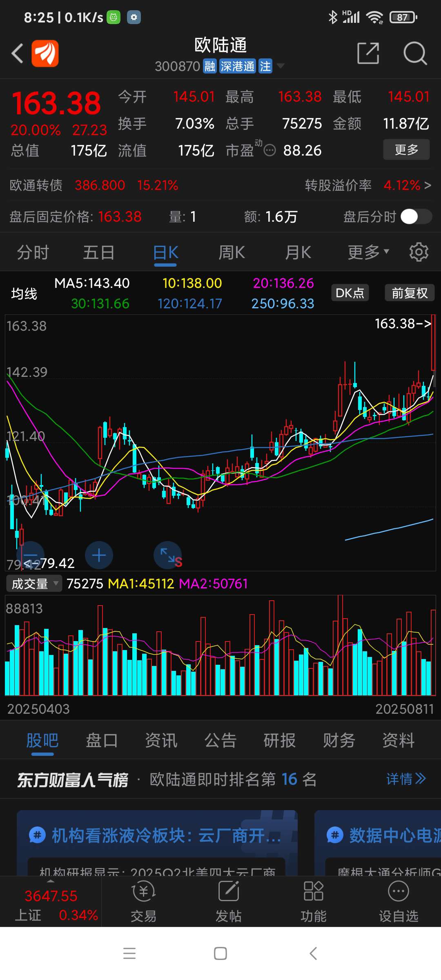Expand the 上证 index ticker bar
441x980 pixels.
[51, 902]
